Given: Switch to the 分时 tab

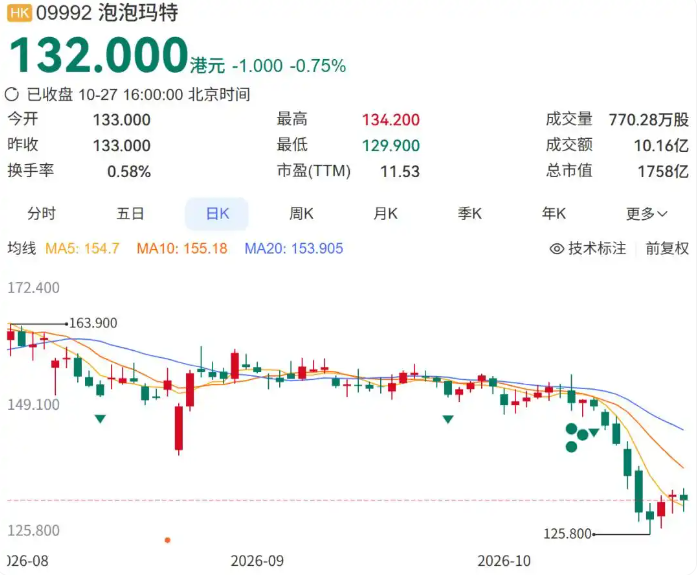Looking at the screenshot, I should [41, 214].
